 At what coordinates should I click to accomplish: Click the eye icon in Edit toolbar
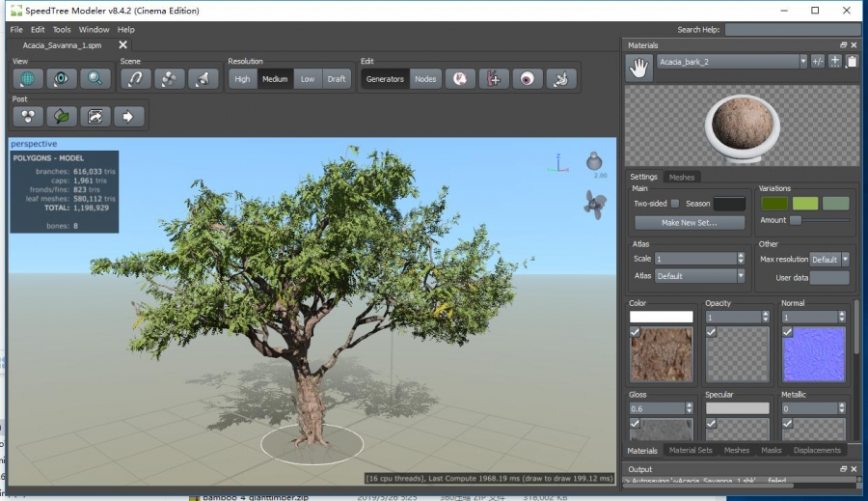pos(527,79)
